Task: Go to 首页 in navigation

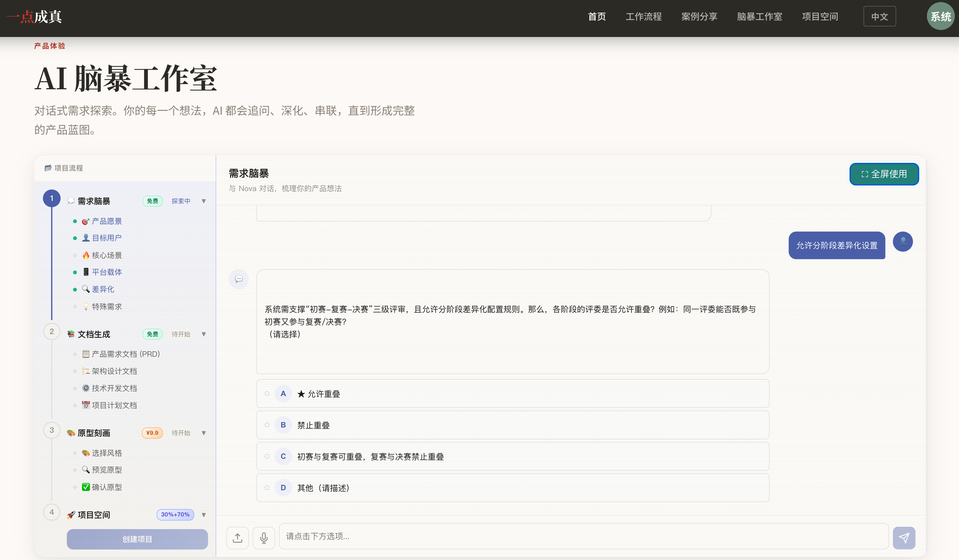Action: (597, 16)
